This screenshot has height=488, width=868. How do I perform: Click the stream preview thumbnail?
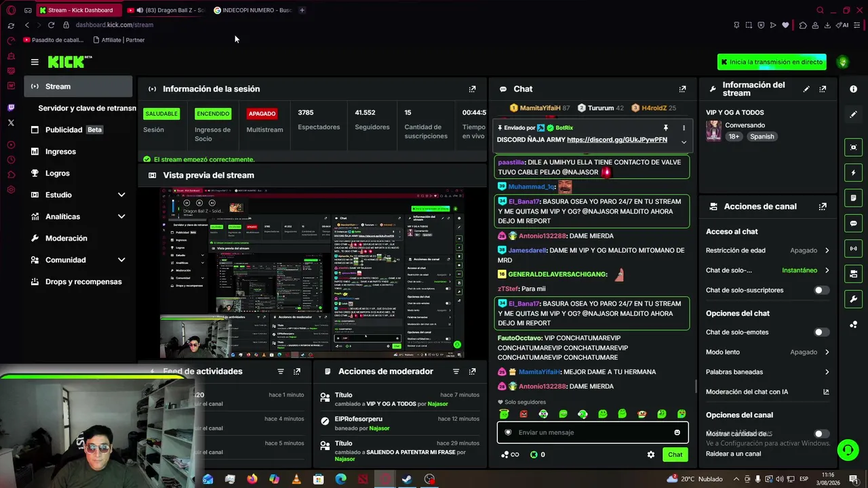pos(312,272)
